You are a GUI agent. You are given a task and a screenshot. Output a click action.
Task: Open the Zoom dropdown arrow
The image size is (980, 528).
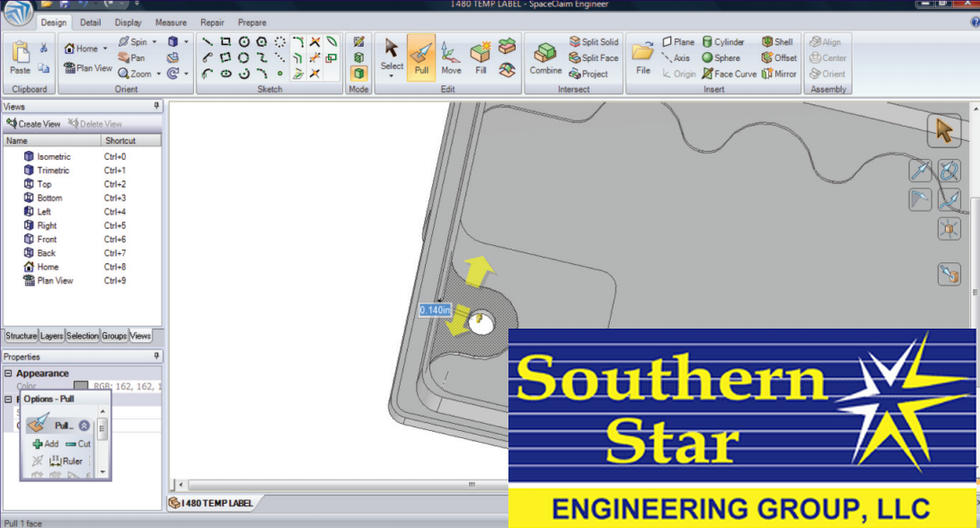click(x=159, y=74)
